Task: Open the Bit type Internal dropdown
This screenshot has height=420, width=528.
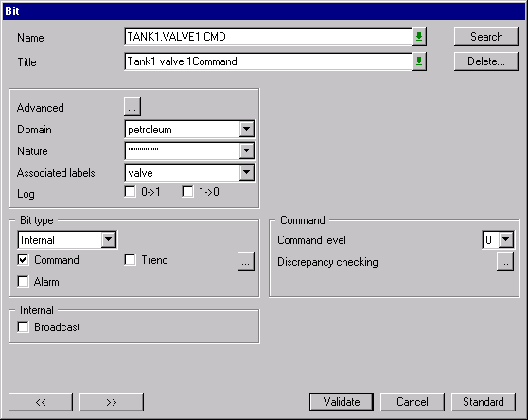Action: (x=109, y=239)
